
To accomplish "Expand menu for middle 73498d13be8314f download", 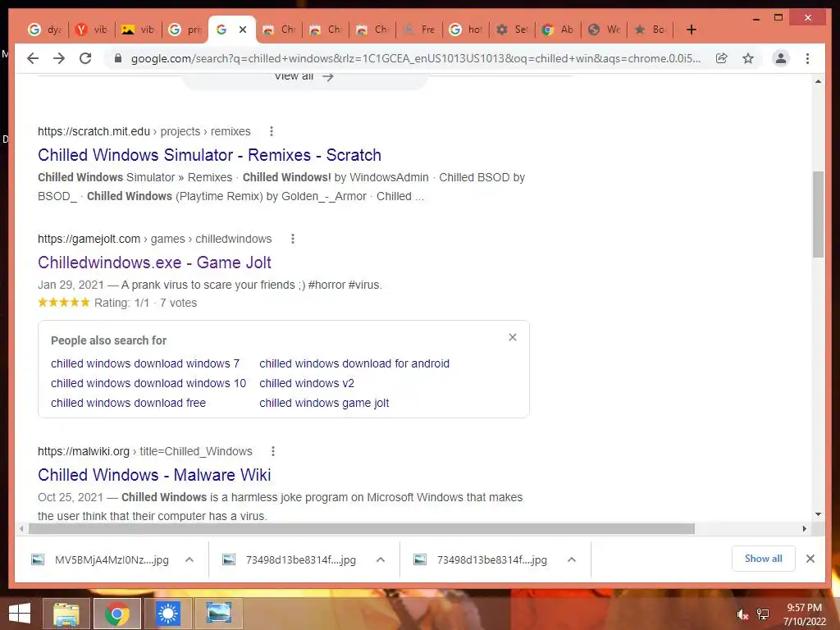I will pyautogui.click(x=381, y=559).
